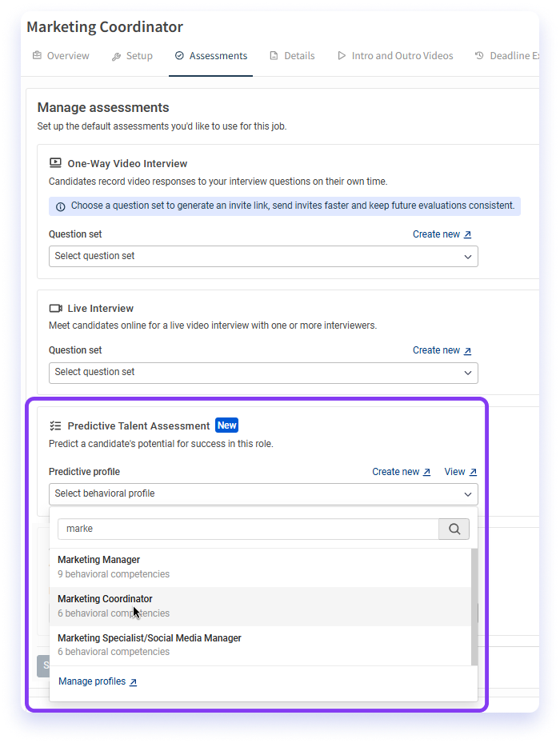Open the Deadline tab at the right edge
Screen dimensions: 560x743
click(x=506, y=56)
